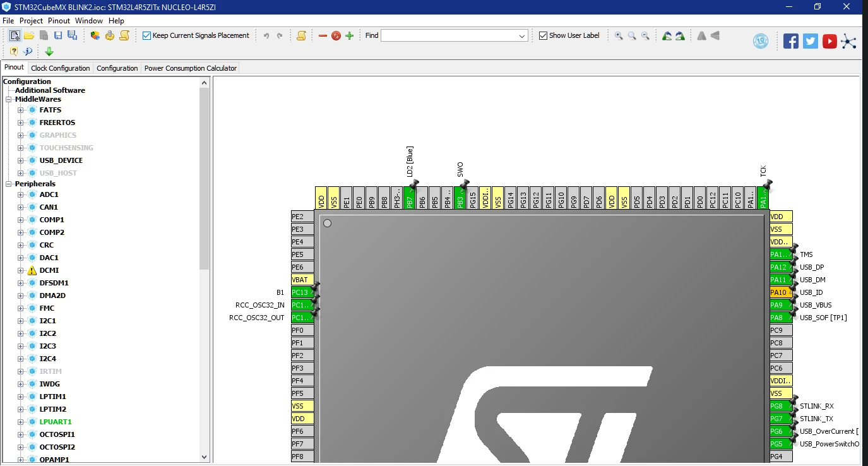Open the ST Community network icon
The height and width of the screenshot is (466, 868).
point(849,42)
